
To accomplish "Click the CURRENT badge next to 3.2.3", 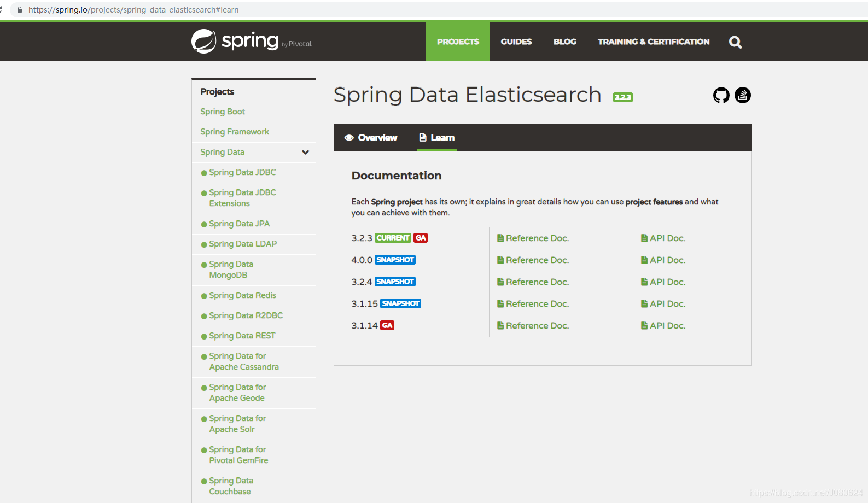I will [x=393, y=238].
